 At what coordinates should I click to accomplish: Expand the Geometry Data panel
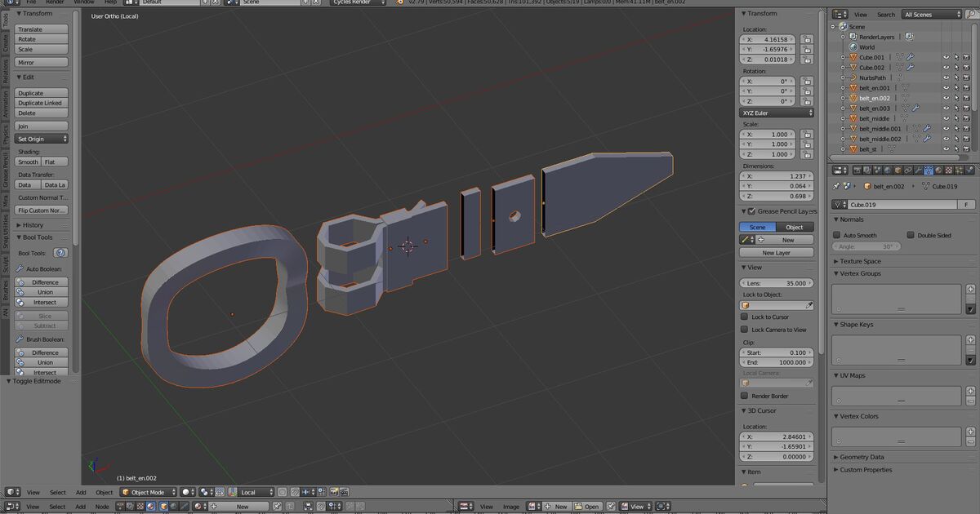point(862,457)
